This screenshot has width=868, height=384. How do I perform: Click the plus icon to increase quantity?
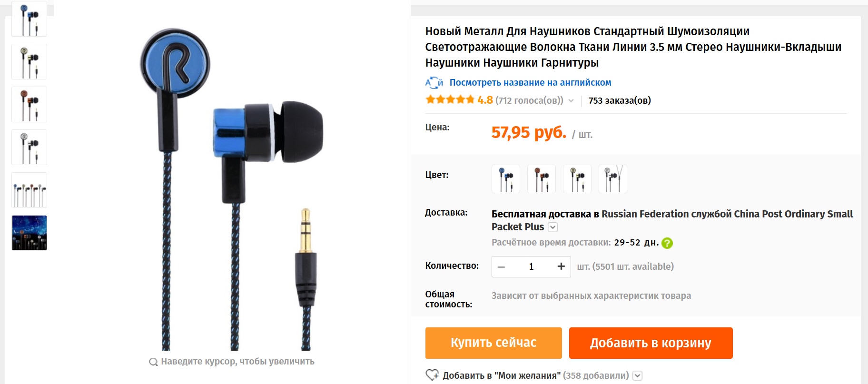coord(561,266)
